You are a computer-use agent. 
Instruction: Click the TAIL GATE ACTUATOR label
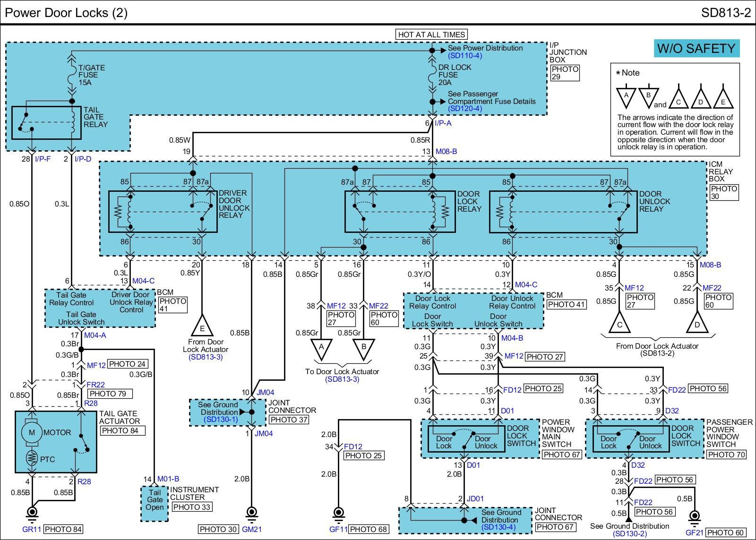tap(120, 418)
